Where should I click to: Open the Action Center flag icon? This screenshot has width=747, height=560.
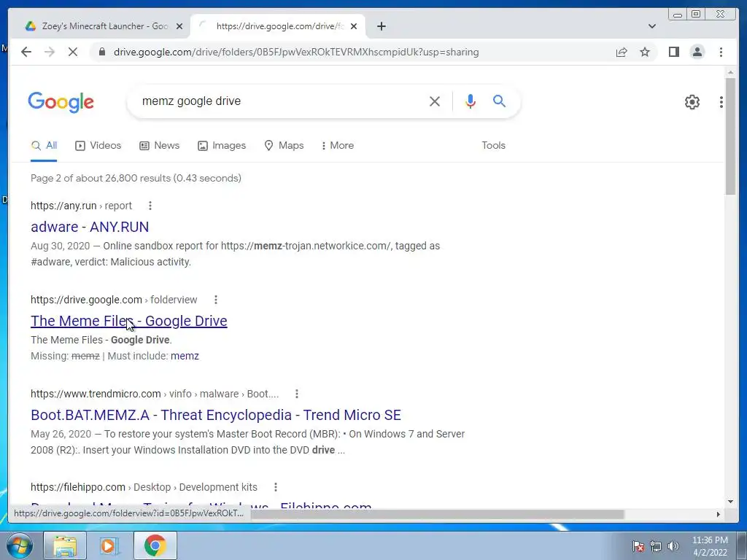point(638,546)
